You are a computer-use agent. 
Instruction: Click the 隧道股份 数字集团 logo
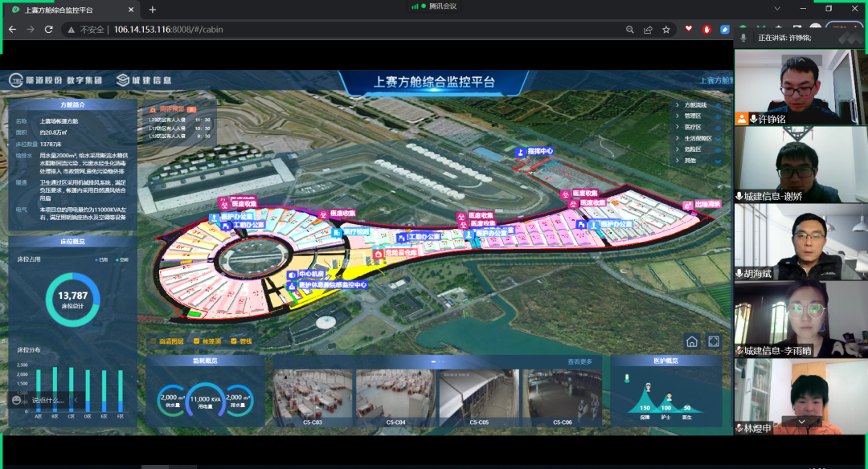pyautogui.click(x=56, y=80)
